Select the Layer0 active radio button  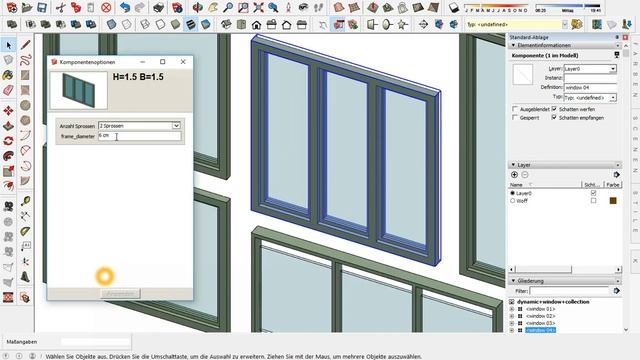(x=512, y=193)
